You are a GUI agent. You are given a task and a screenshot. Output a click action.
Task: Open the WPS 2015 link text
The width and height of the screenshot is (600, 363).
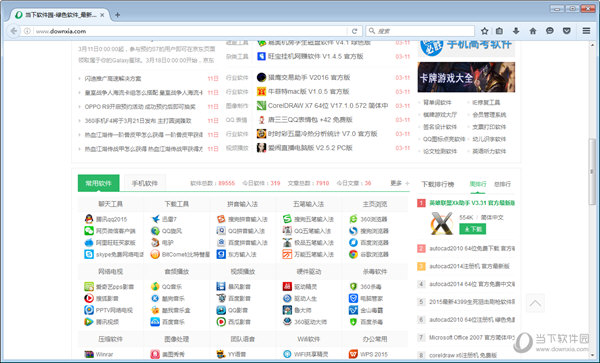pos(374,354)
